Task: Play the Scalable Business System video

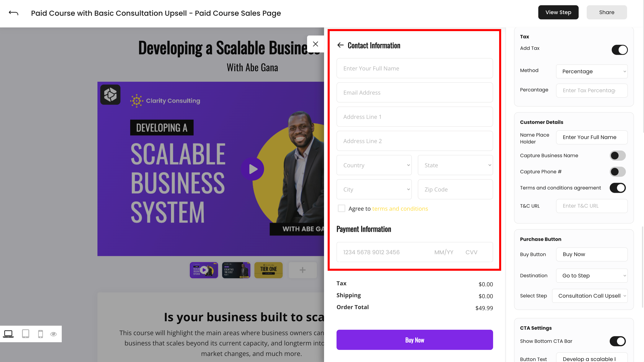Action: click(x=253, y=169)
